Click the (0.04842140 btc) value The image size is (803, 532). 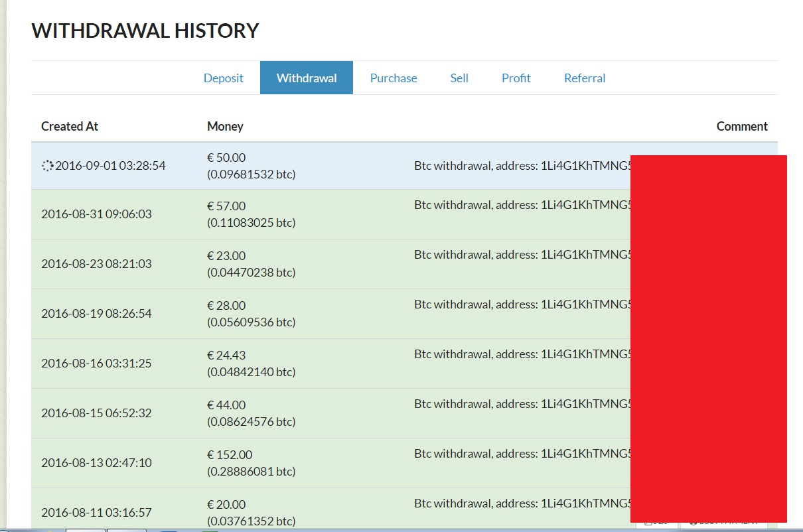(x=252, y=373)
